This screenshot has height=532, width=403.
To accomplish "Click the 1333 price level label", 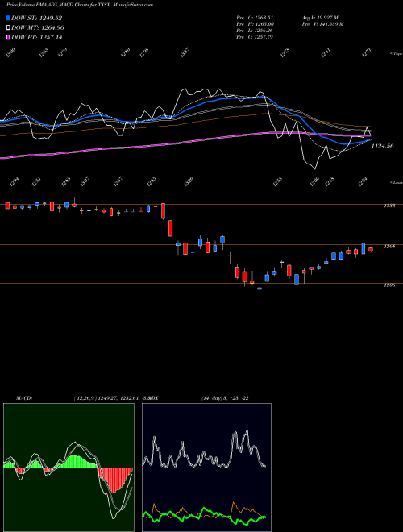I will [390, 206].
